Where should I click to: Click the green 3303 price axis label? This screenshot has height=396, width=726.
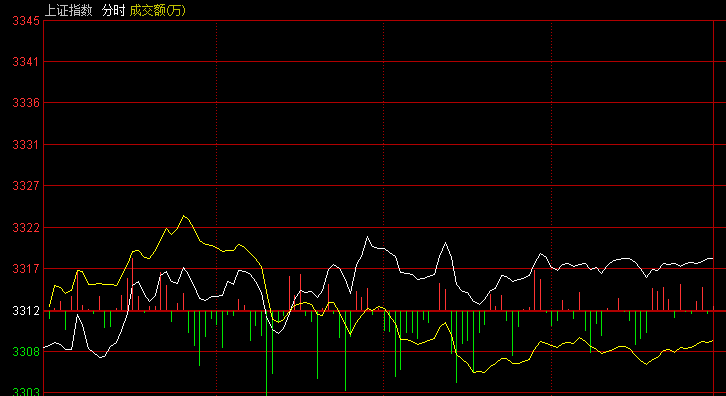click(25, 392)
